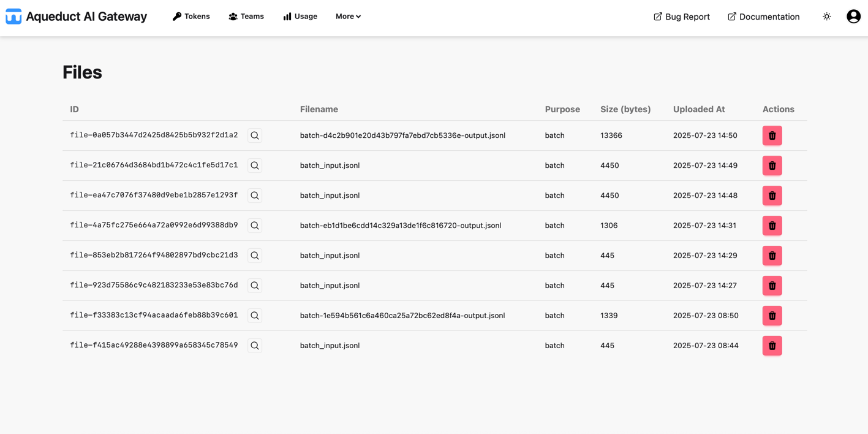The height and width of the screenshot is (434, 868).
Task: Preview file-f415ac49288e4398899a658345c78549 with magnifier
Action: click(255, 346)
